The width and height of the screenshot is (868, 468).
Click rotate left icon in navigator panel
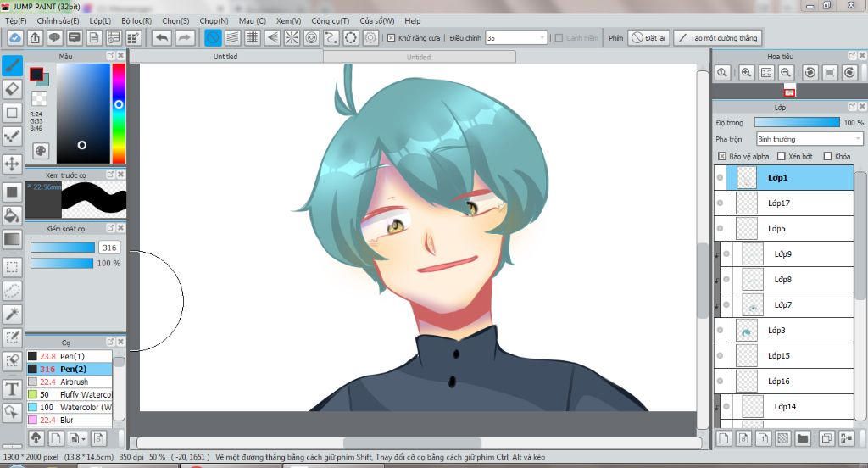pyautogui.click(x=810, y=73)
